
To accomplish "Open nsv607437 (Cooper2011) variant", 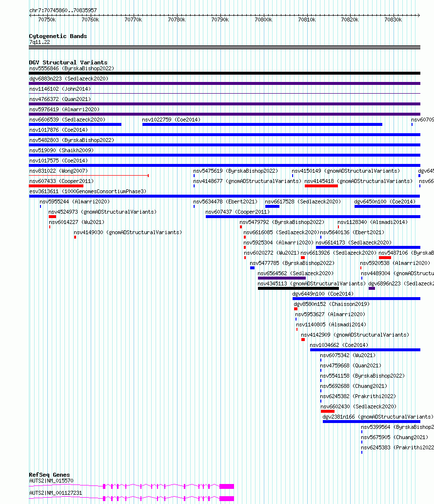I will pos(237,212).
